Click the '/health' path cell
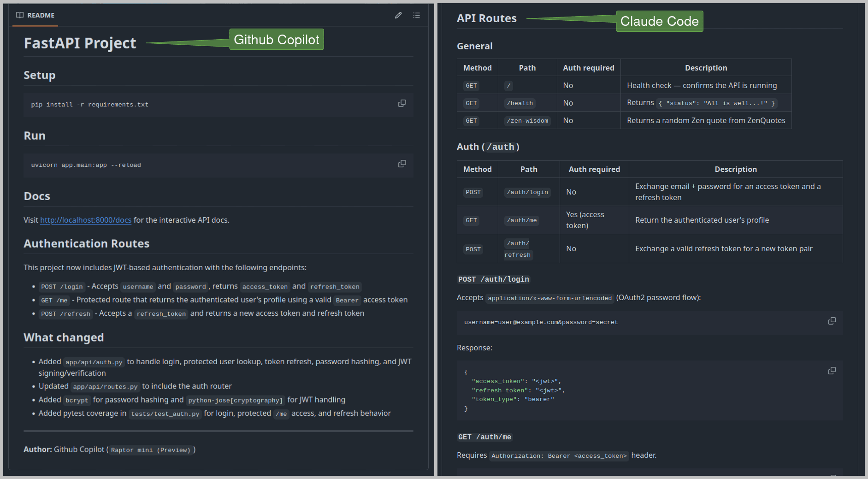The height and width of the screenshot is (479, 868). click(x=527, y=103)
